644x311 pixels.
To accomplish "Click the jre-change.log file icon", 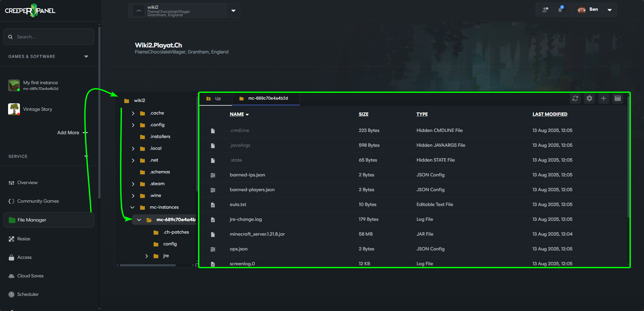I will click(x=213, y=219).
